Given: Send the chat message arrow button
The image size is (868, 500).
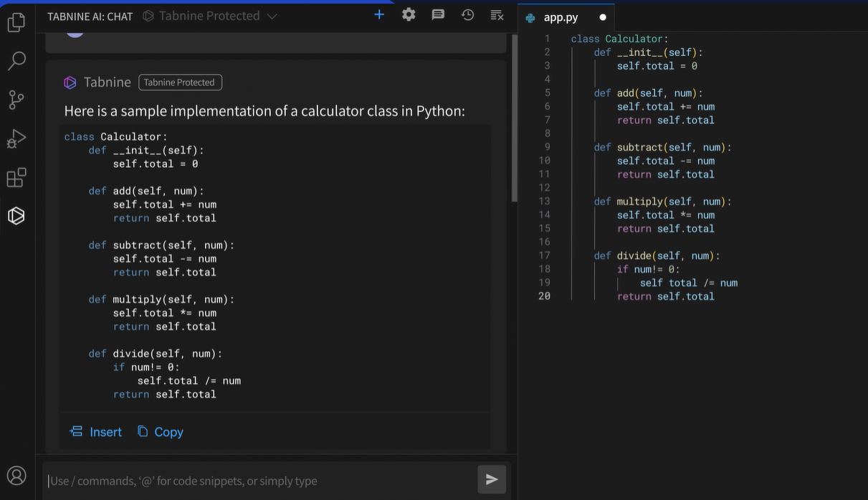Looking at the screenshot, I should pos(492,479).
